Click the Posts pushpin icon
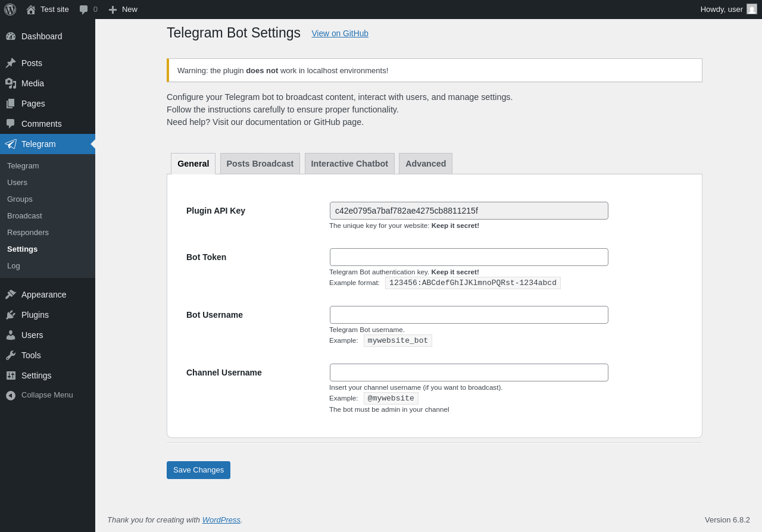This screenshot has width=762, height=532. click(11, 63)
